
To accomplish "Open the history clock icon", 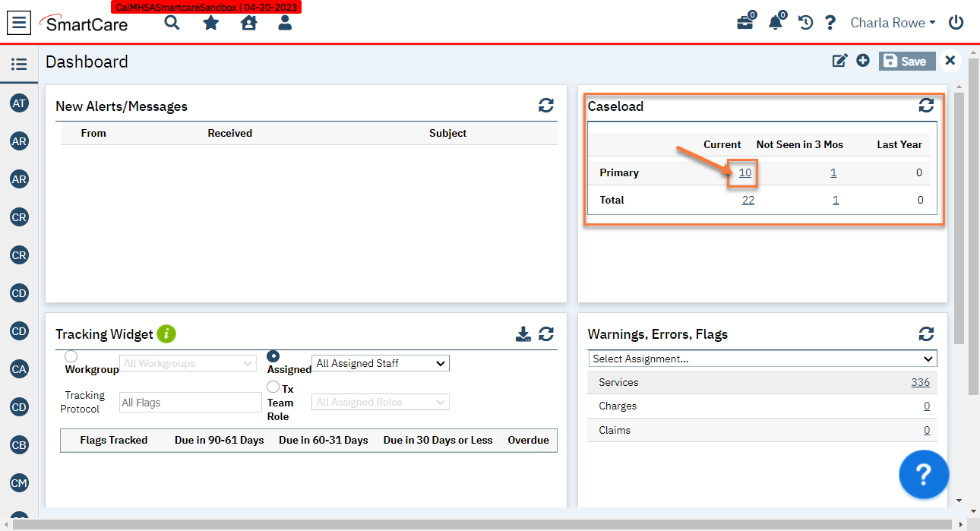I will pos(805,23).
